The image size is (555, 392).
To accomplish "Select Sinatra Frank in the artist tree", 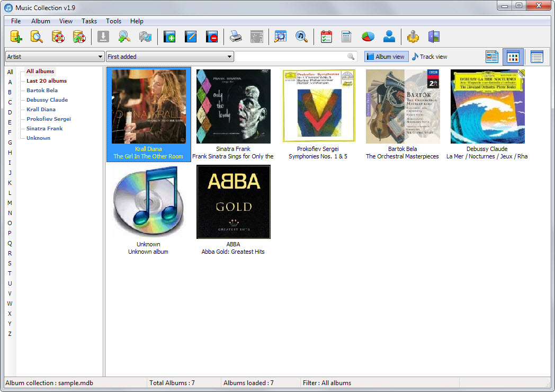I will (x=44, y=129).
